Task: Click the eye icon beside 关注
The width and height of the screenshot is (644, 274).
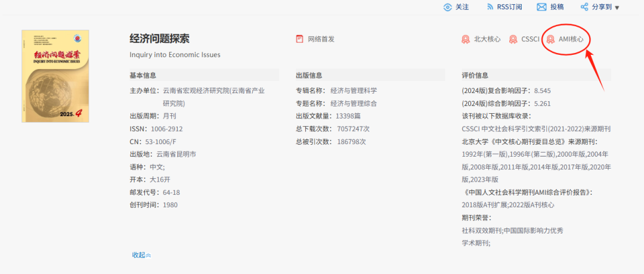Action: click(x=448, y=7)
